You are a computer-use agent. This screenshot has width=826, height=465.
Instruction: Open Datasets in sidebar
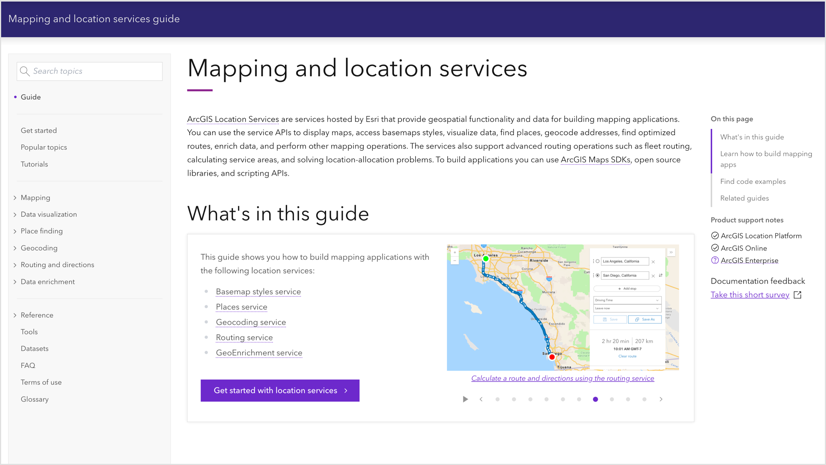34,349
